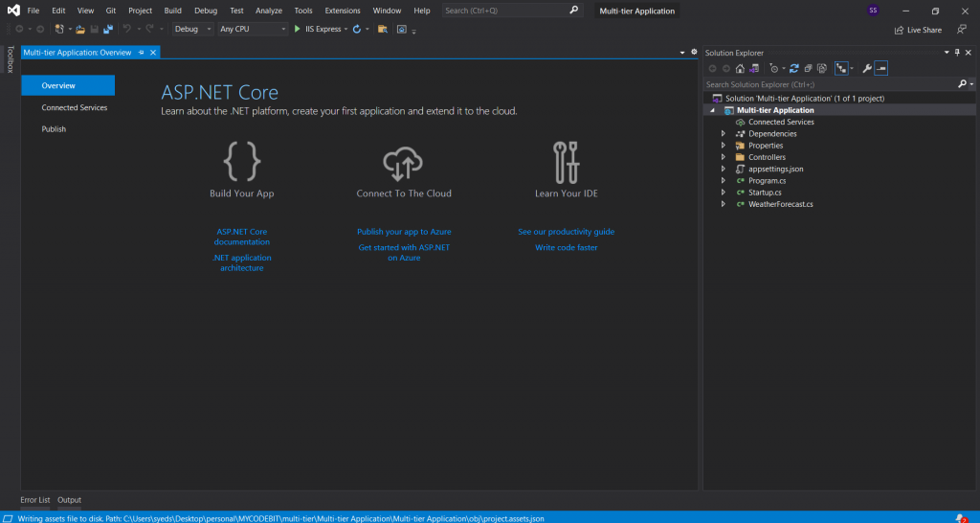Expand the Startup.cs node
The height and width of the screenshot is (523, 980).
pyautogui.click(x=724, y=193)
